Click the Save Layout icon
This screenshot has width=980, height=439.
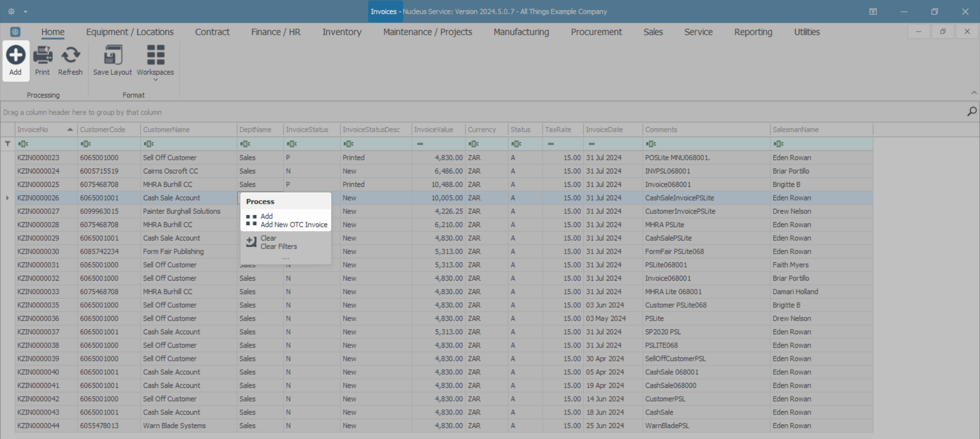[x=112, y=55]
